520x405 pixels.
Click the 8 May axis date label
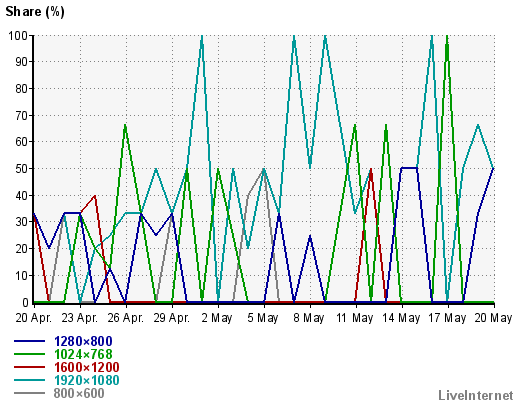point(309,318)
